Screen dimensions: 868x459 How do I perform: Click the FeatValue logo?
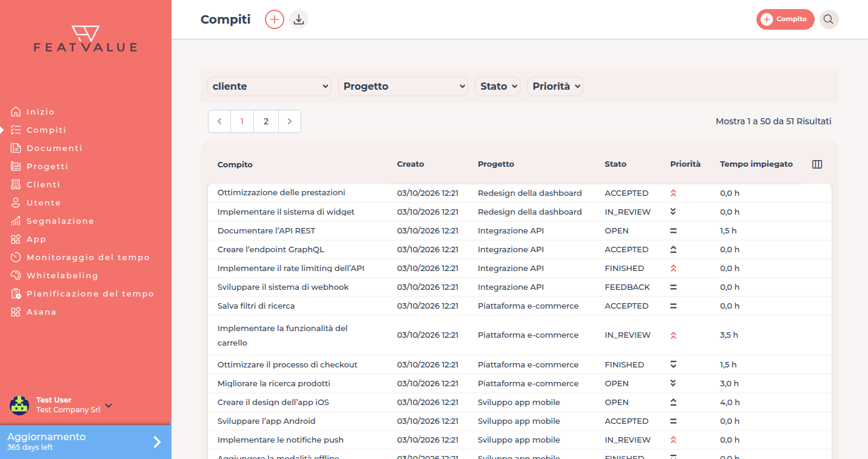pyautogui.click(x=85, y=39)
